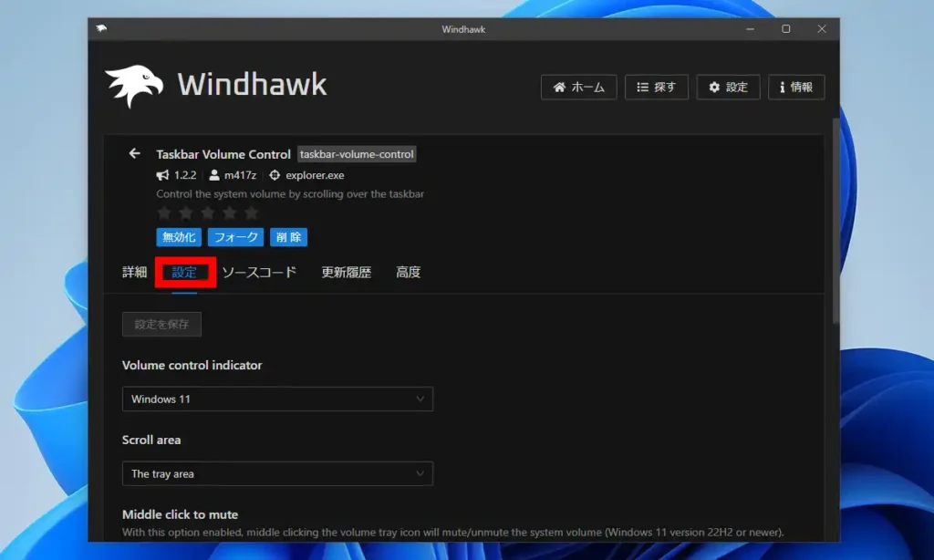Maximize the Windhawk window
The width and height of the screenshot is (934, 560).
[785, 28]
